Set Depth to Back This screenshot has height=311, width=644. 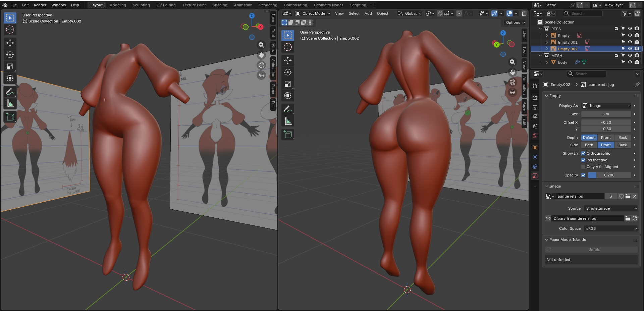[623, 138]
